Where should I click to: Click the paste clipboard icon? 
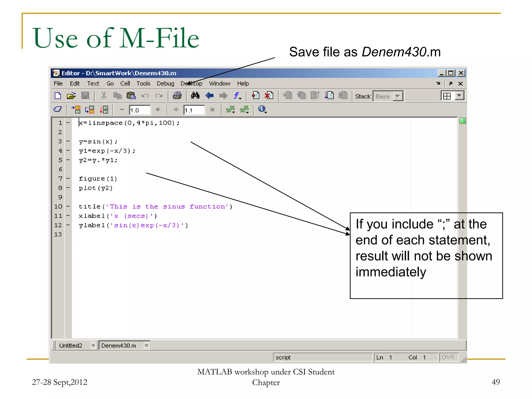(131, 96)
